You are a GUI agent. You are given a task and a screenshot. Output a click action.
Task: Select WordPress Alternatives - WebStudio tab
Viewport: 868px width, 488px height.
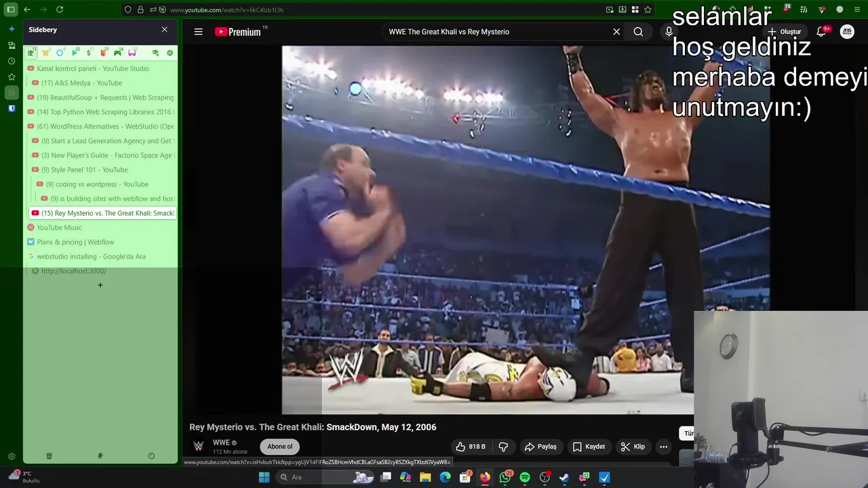(100, 126)
